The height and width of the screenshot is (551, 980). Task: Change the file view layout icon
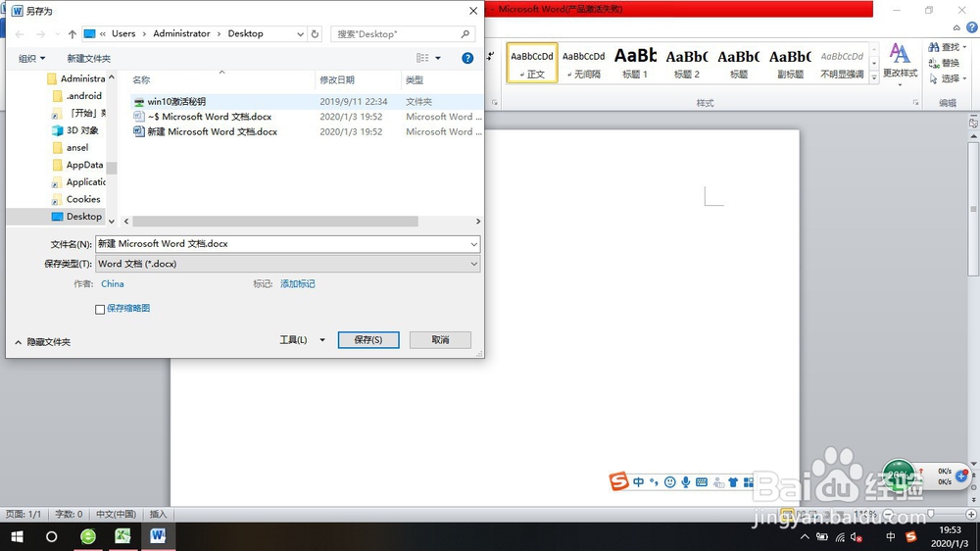pos(422,58)
